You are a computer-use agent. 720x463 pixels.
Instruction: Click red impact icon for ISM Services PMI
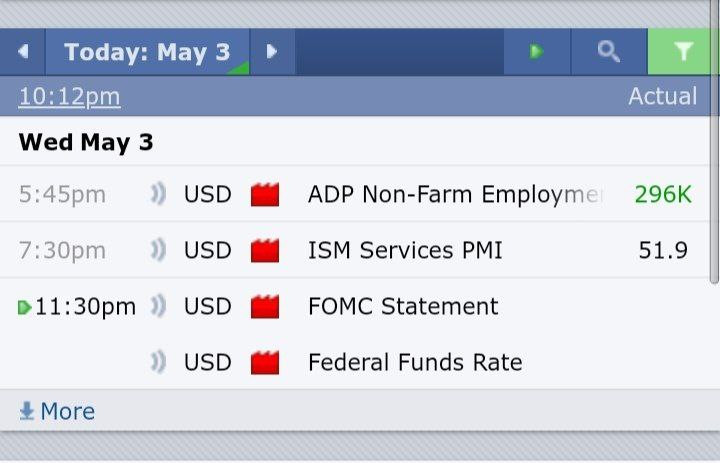(x=264, y=250)
